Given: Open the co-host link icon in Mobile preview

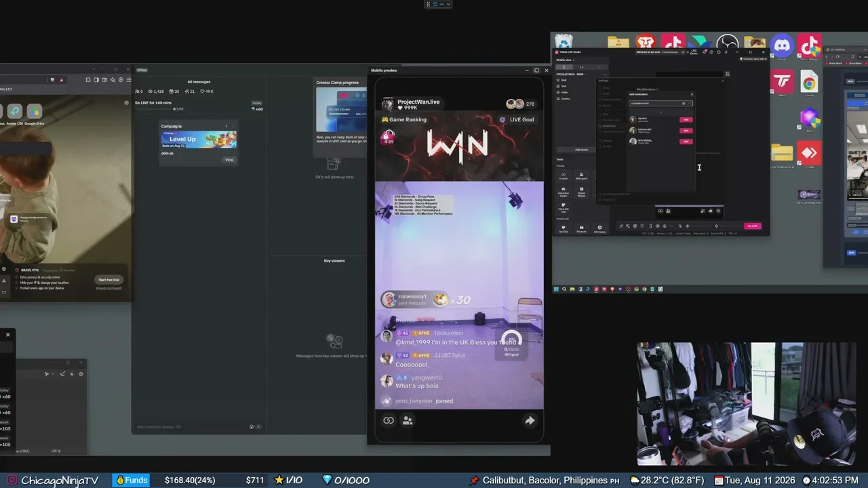Looking at the screenshot, I should [389, 420].
